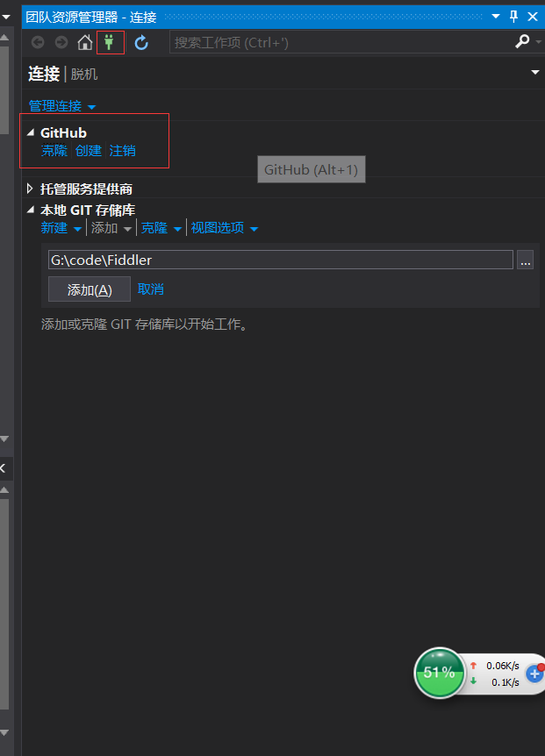Viewport: 545px width, 756px height.
Task: Click the GitHub 注销 link
Action: click(123, 151)
